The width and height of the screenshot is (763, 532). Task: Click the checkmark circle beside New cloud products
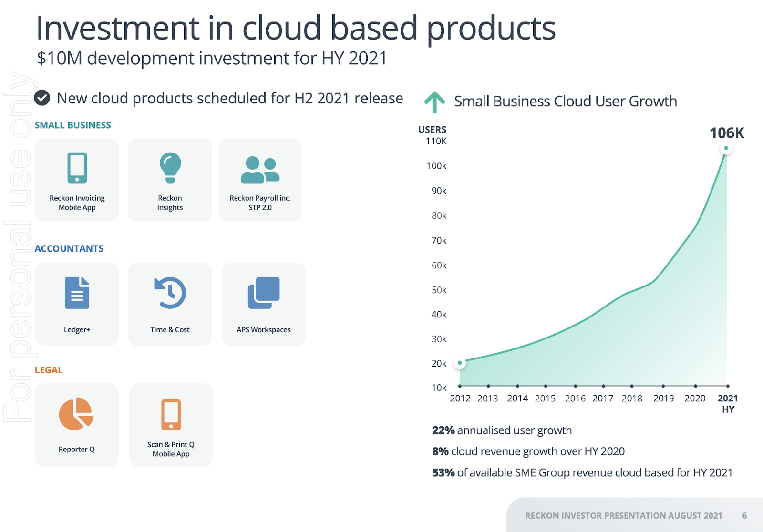42,98
